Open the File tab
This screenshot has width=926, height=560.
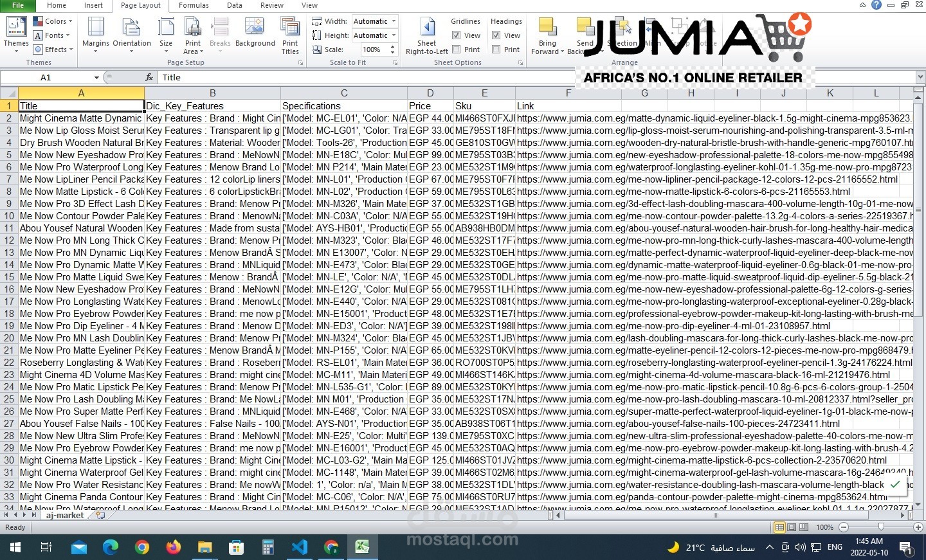point(18,5)
